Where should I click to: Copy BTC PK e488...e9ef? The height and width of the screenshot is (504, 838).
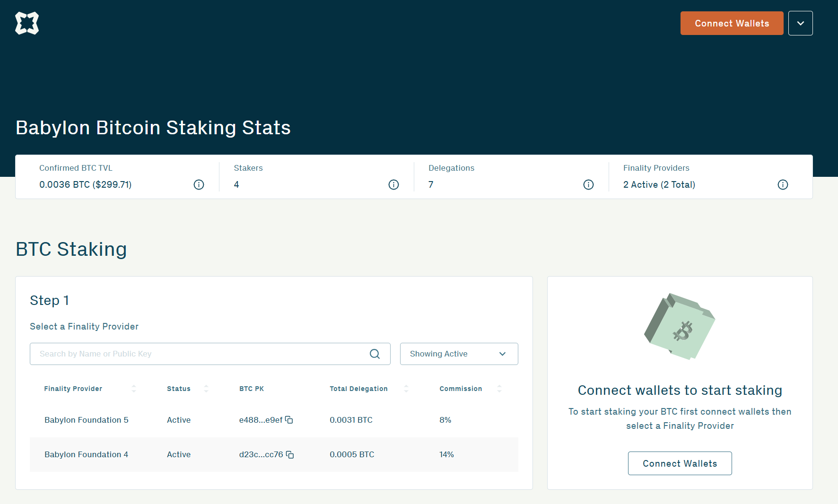pos(289,420)
